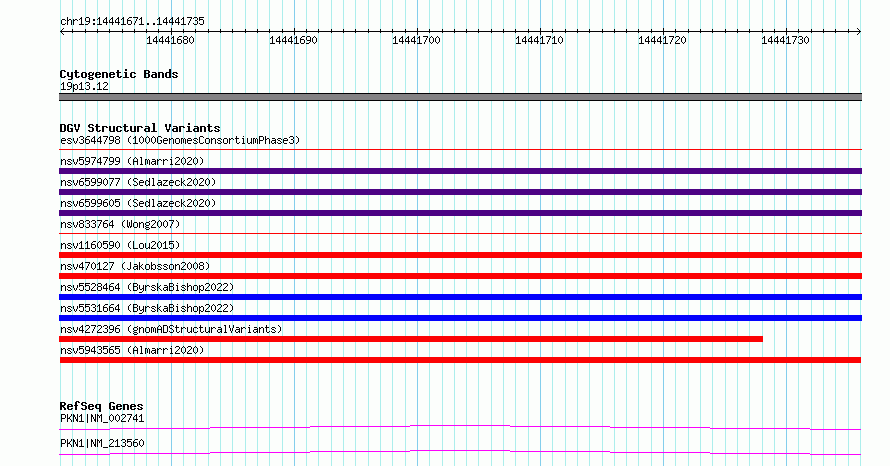This screenshot has height=466, width=890.
Task: Click the thin red nsv833764 variant line
Action: (x=460, y=233)
